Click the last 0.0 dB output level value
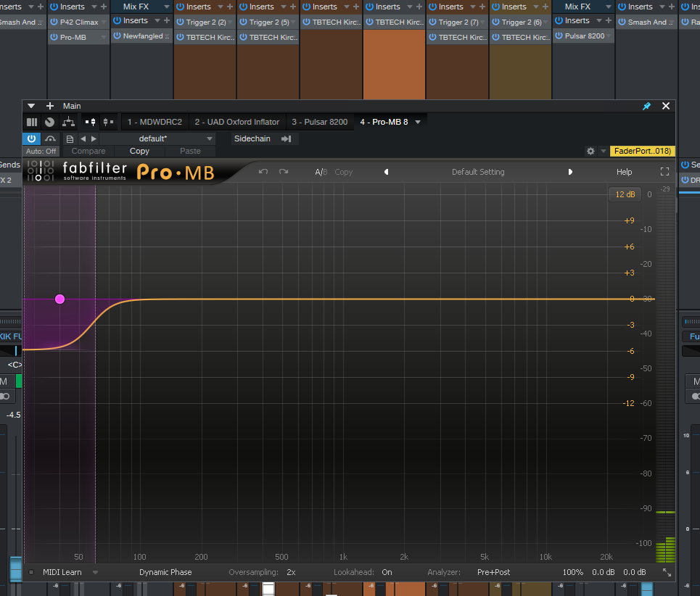 [635, 572]
